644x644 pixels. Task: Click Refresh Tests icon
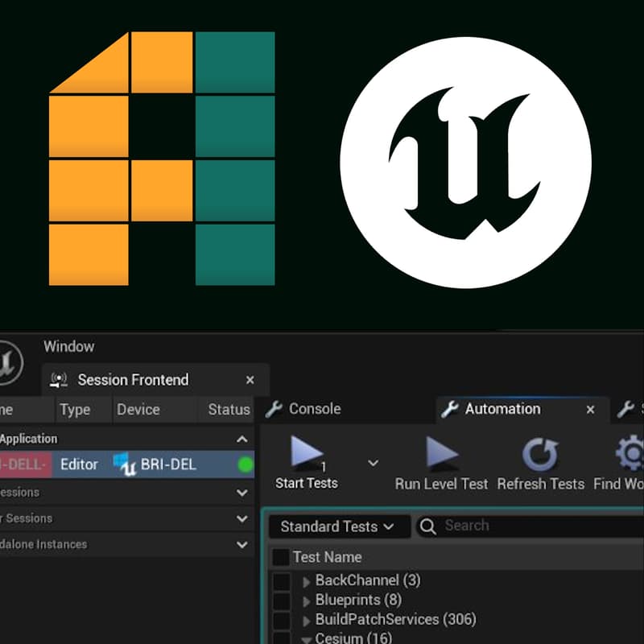pos(539,454)
